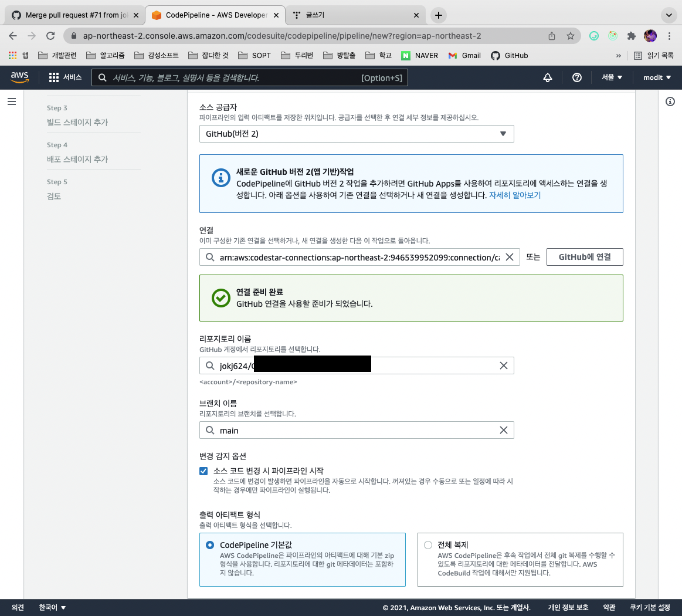Open the info panel icon on right
This screenshot has height=616, width=682.
[x=670, y=101]
